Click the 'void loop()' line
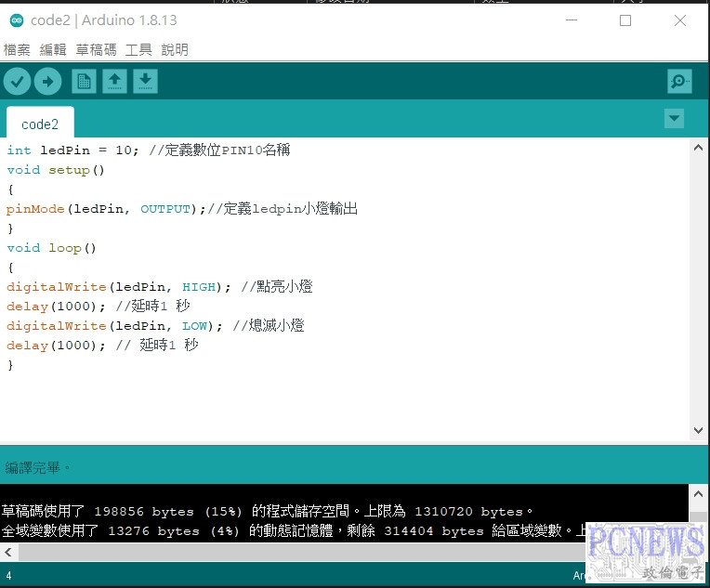This screenshot has height=588, width=710. click(51, 248)
